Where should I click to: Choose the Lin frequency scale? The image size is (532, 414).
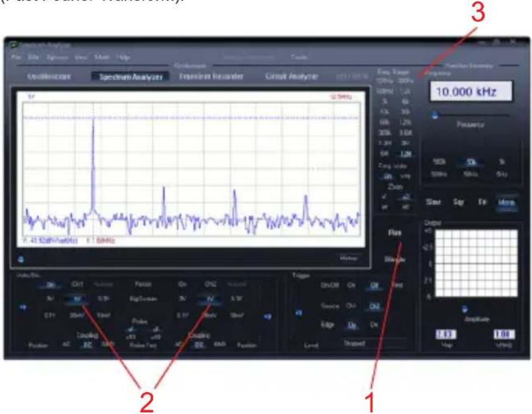387,176
